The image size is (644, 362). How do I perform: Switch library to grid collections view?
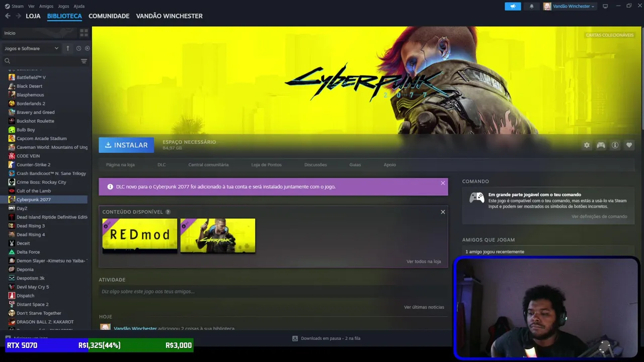[x=84, y=33]
